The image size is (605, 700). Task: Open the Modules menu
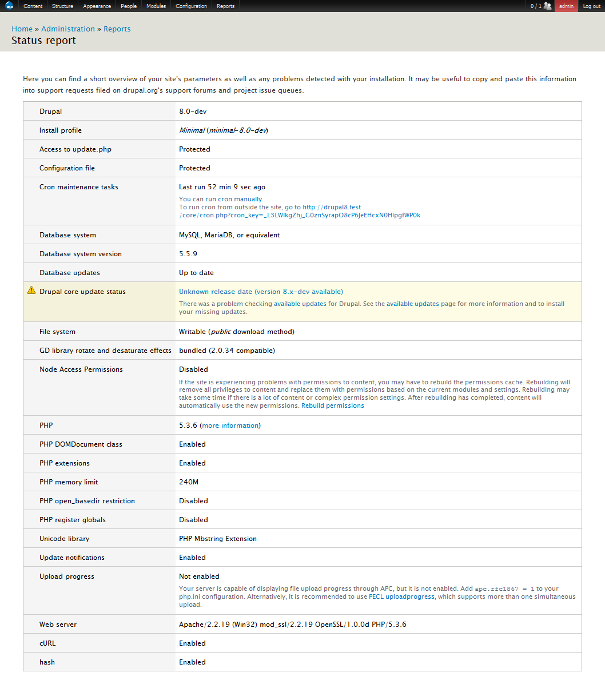[156, 6]
